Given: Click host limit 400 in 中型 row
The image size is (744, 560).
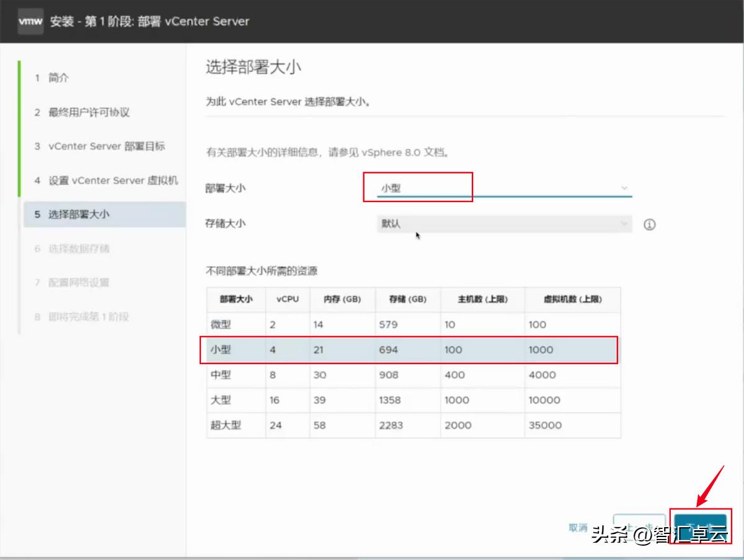Looking at the screenshot, I should tap(454, 375).
